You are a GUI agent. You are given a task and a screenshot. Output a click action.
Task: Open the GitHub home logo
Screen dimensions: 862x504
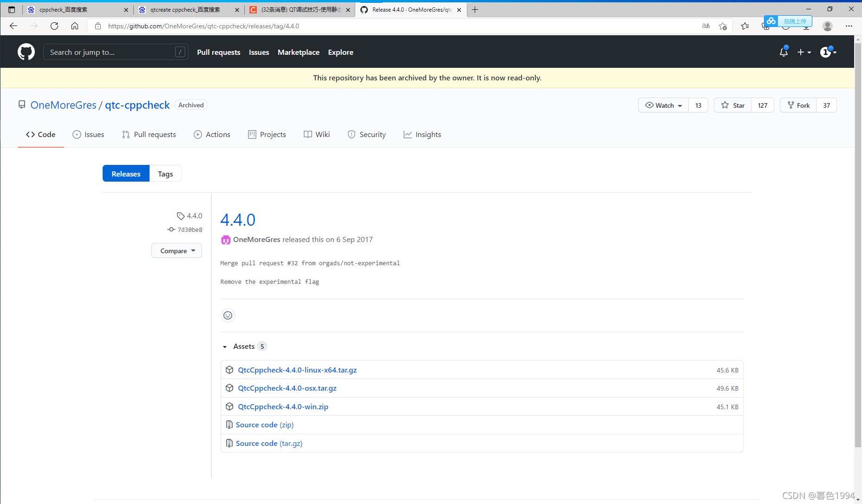(x=26, y=52)
